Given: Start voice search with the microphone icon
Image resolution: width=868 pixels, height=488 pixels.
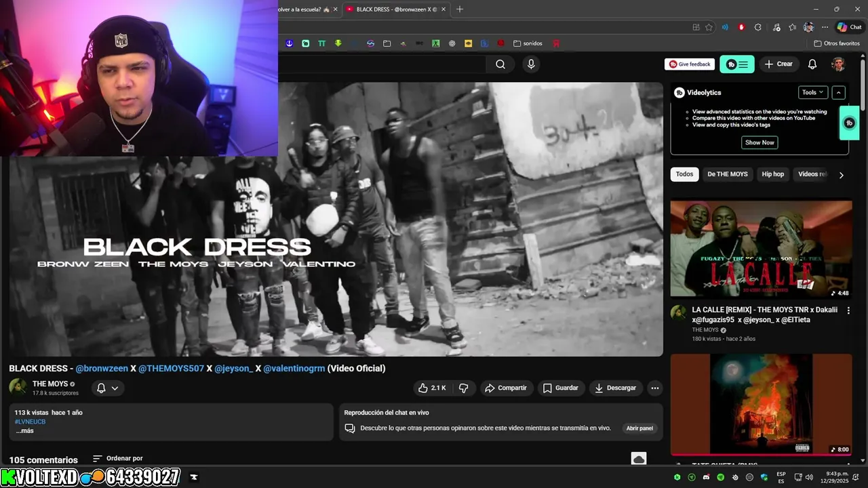Looking at the screenshot, I should (x=531, y=64).
